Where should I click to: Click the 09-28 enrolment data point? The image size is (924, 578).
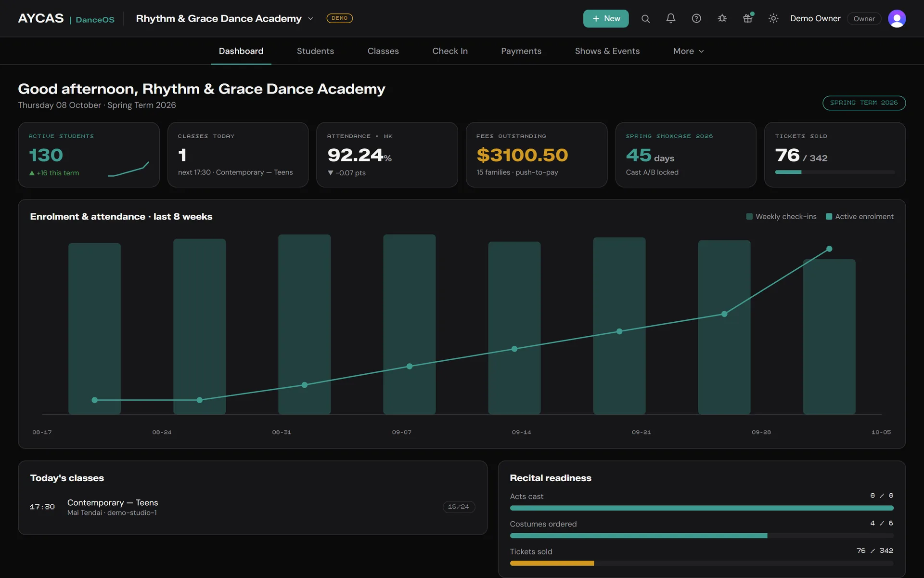click(724, 314)
